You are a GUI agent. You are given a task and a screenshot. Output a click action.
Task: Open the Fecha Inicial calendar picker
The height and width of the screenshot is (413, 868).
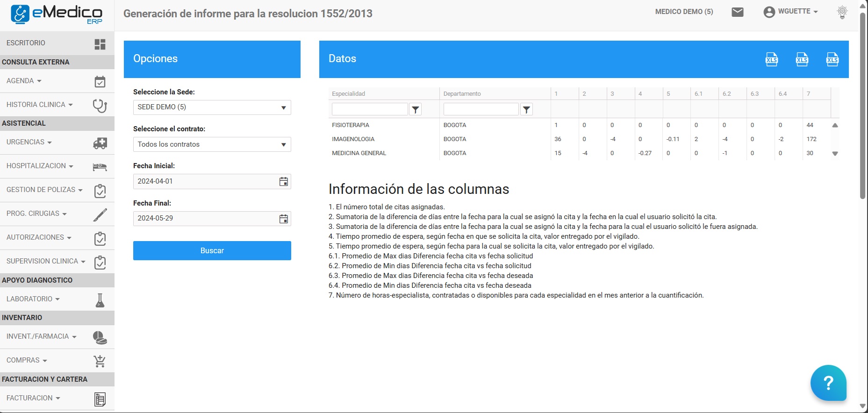click(x=284, y=182)
